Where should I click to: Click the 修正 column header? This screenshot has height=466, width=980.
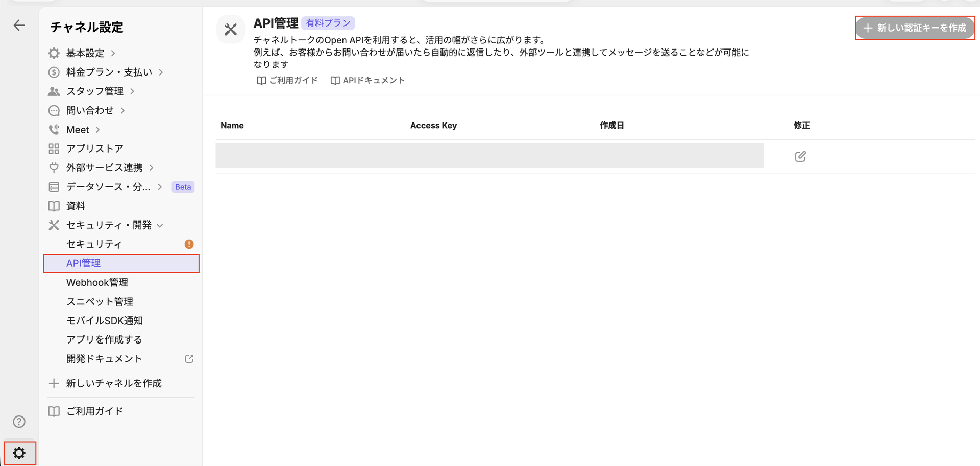tap(802, 126)
